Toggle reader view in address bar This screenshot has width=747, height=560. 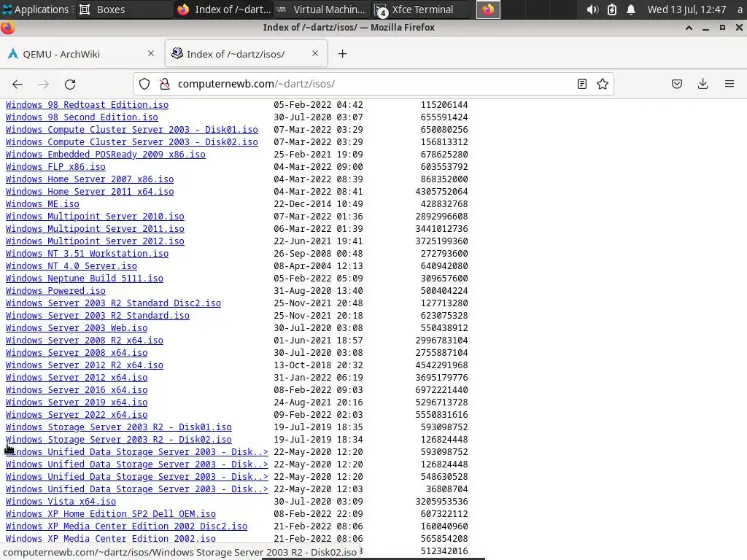[581, 85]
